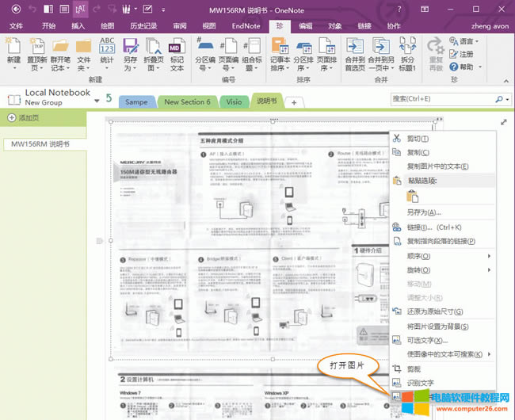Click the search box (Ctrl+E)

442,99
